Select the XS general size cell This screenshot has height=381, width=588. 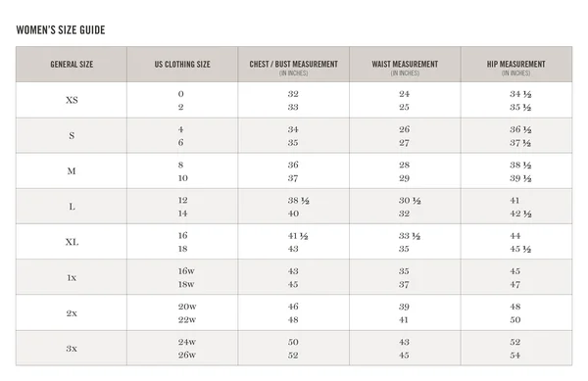72,100
